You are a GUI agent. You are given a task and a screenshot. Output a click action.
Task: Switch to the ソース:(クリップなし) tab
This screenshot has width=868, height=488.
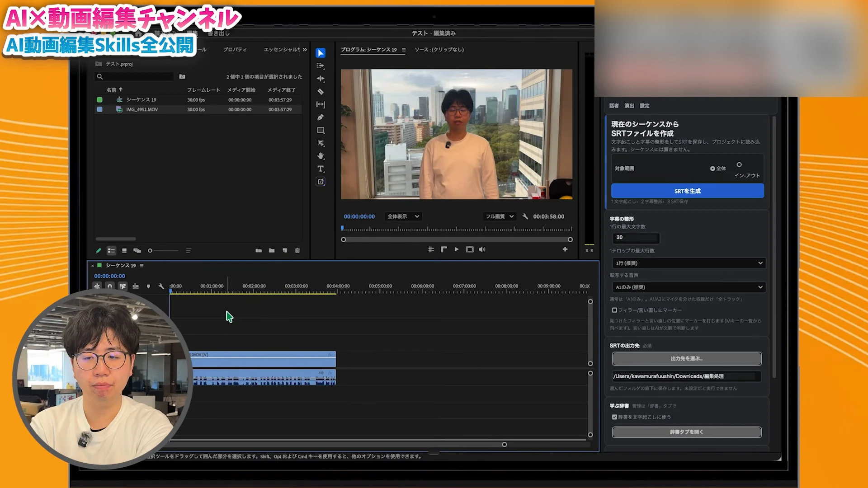pos(439,50)
